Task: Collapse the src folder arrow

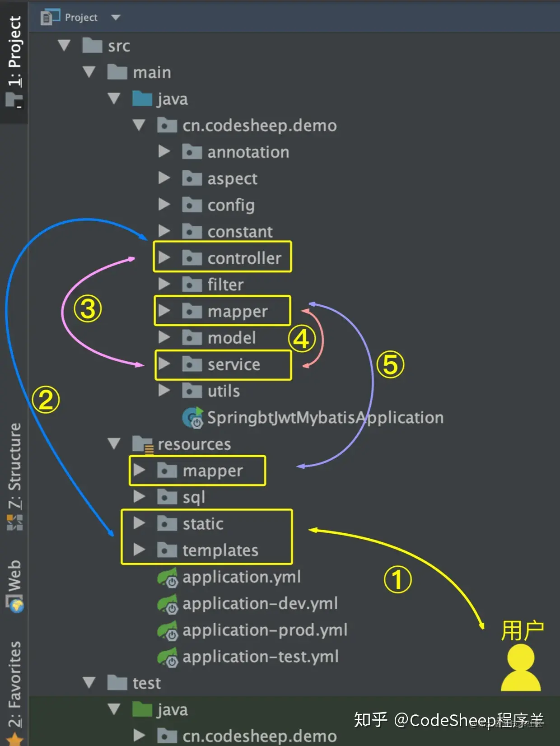Action: click(65, 46)
